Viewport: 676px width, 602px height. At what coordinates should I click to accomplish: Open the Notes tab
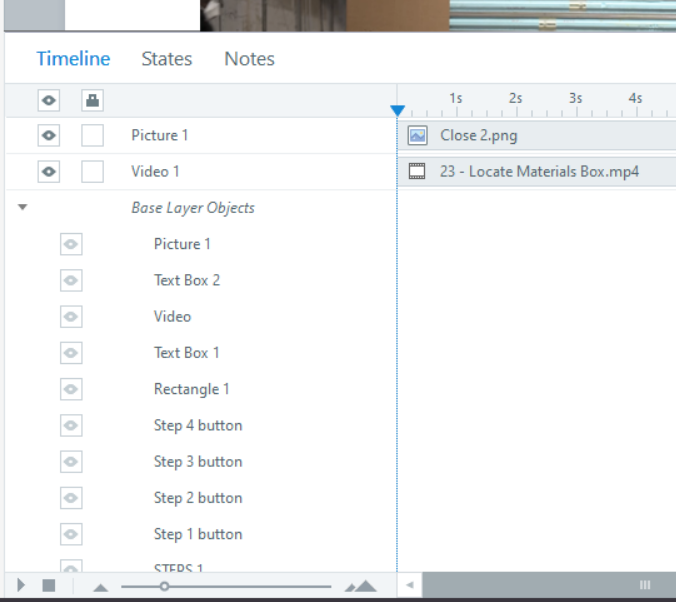tap(249, 59)
